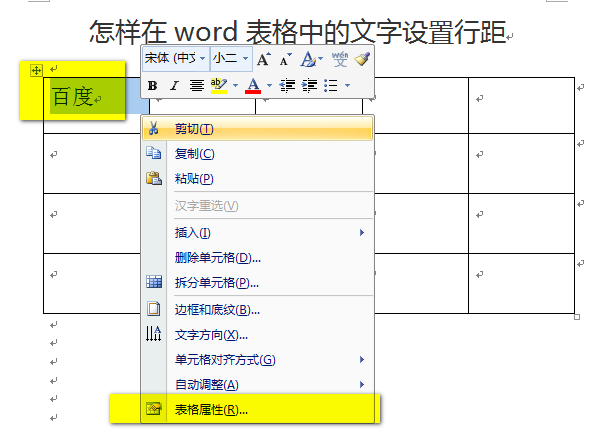The image size is (600, 429).
Task: Click the table move handle
Action: (36, 70)
